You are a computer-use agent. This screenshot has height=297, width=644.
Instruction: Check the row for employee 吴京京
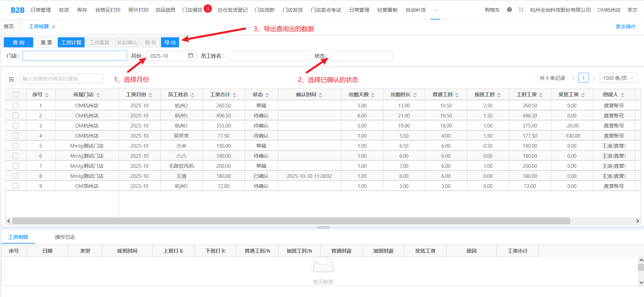tap(15, 136)
